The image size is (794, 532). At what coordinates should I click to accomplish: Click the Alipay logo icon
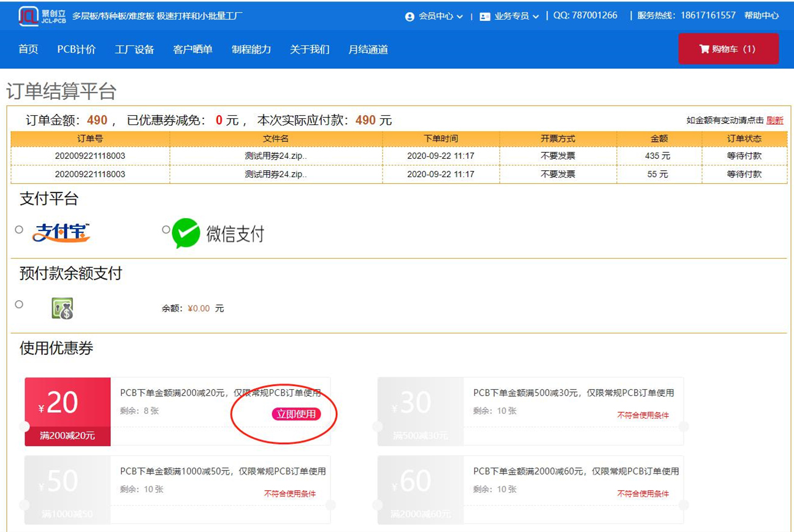pos(61,233)
